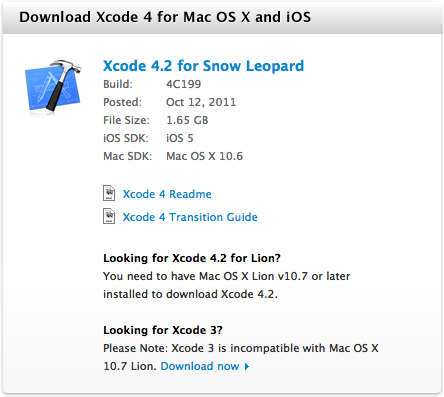Click the Mac OS X 10.6 SDK value

(x=205, y=156)
